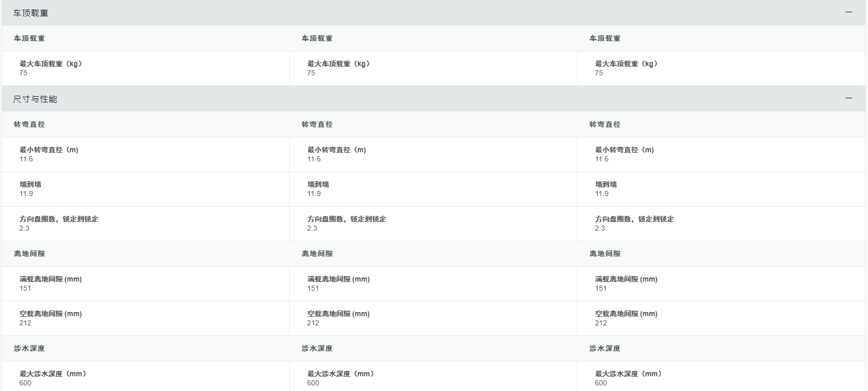868x391 pixels.
Task: Click 最大涉水深度（mm）label in first column
Action: pyautogui.click(x=53, y=374)
